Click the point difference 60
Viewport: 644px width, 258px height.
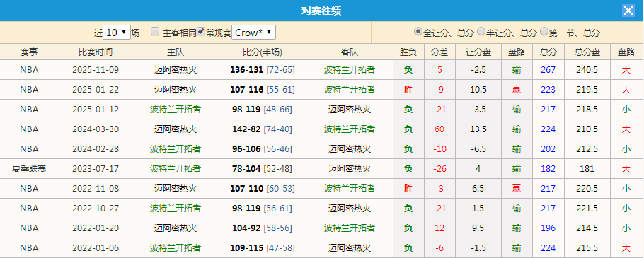click(439, 129)
